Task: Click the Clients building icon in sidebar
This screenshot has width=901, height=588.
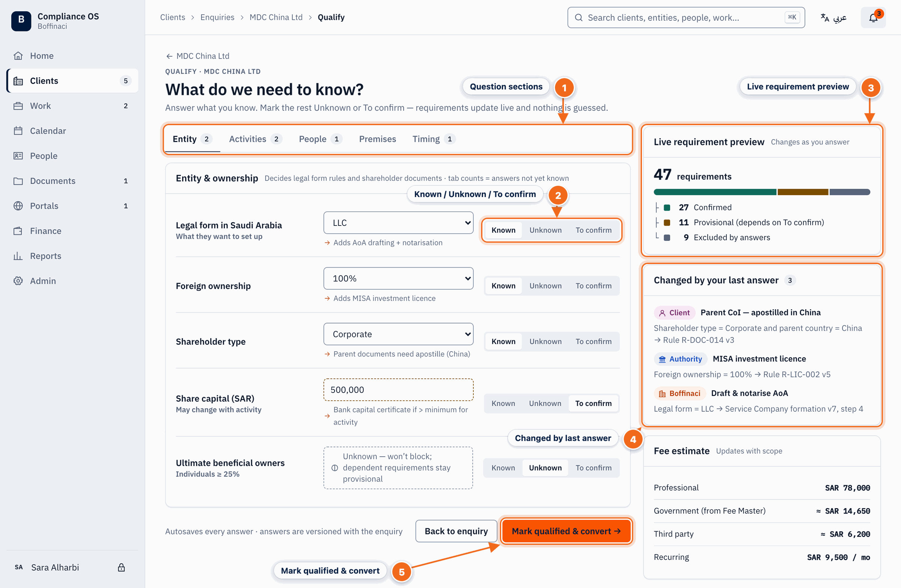Action: click(x=18, y=81)
